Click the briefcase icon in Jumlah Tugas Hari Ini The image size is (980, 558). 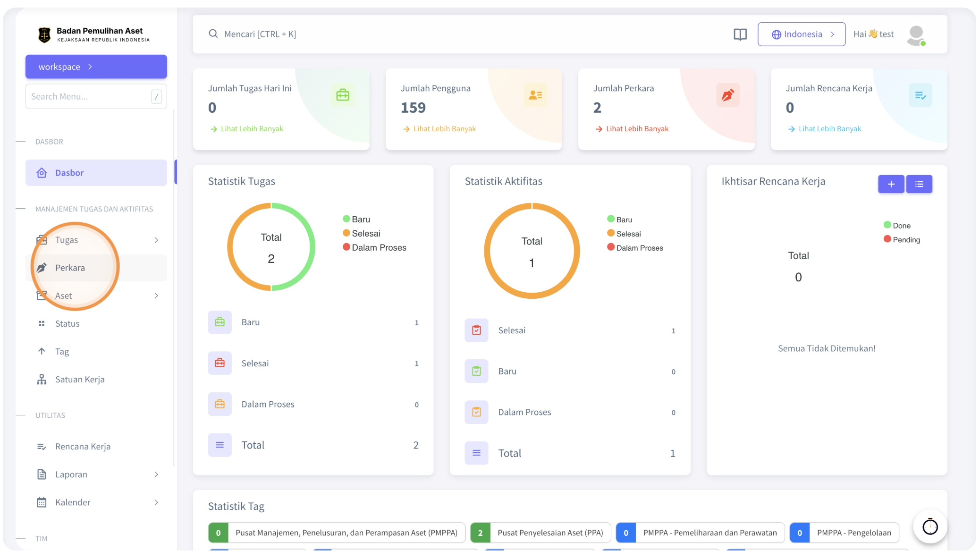[x=343, y=95]
